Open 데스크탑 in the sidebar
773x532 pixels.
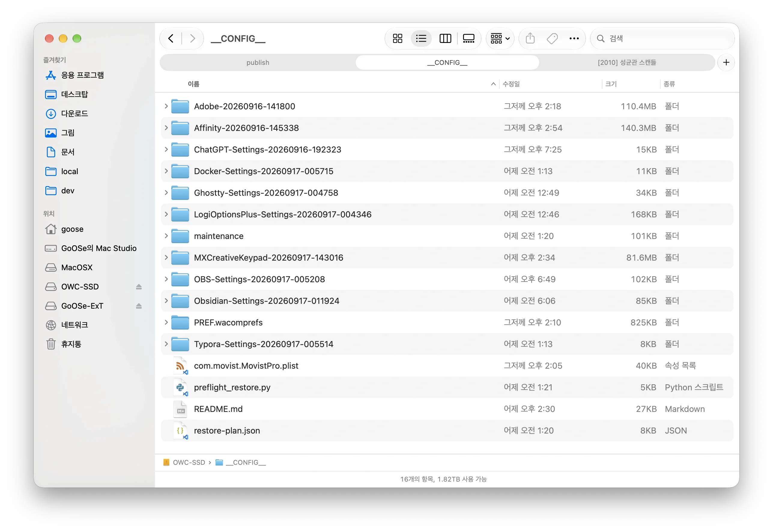click(x=66, y=95)
